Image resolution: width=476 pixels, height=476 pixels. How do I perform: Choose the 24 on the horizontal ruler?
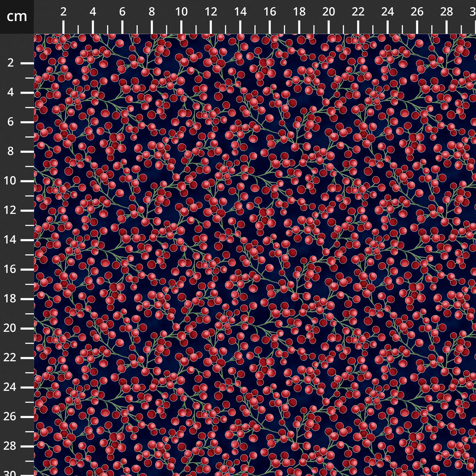pos(388,12)
